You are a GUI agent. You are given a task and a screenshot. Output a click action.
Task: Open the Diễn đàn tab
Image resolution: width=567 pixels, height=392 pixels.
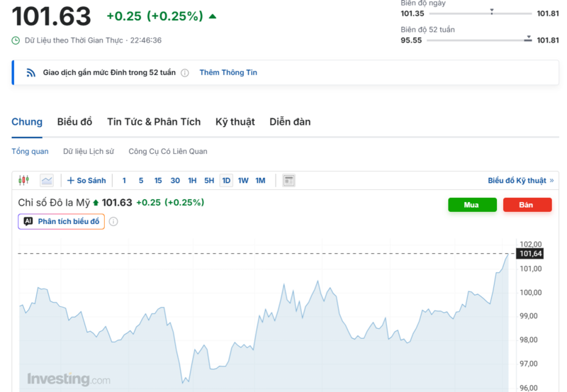290,122
